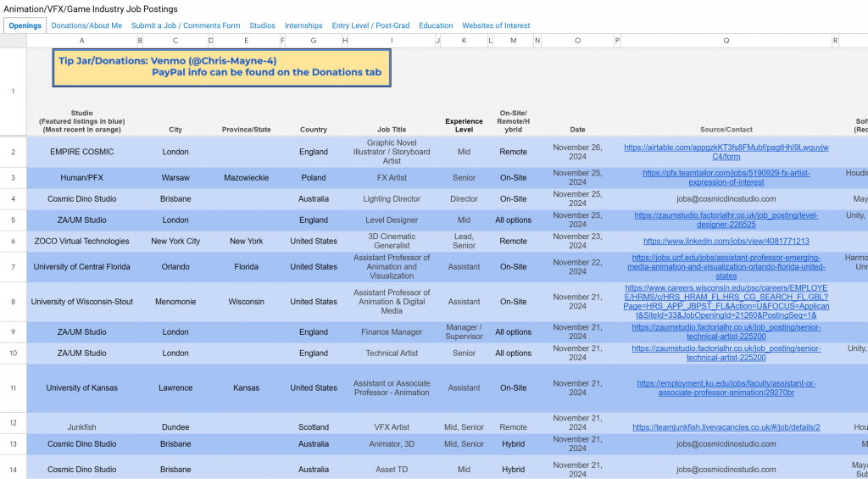The width and height of the screenshot is (868, 479).
Task: Click 'University of Wisconsin-Stout' cell
Action: [x=82, y=302]
